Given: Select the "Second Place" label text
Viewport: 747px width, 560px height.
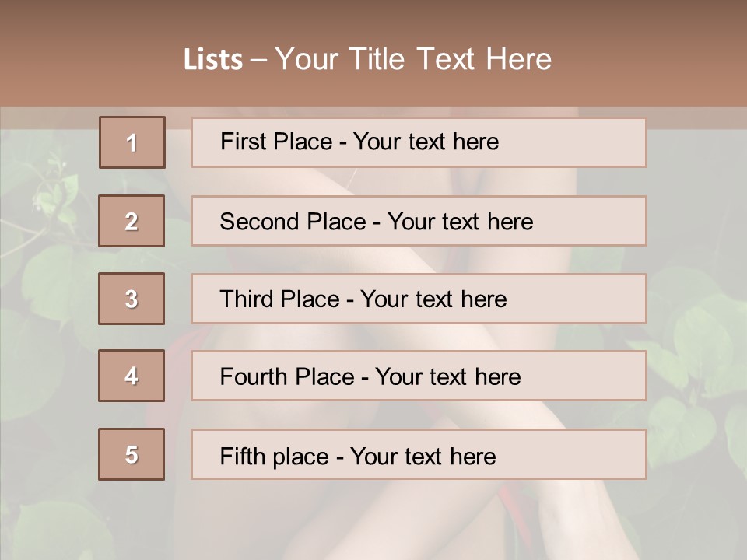Looking at the screenshot, I should tap(293, 222).
